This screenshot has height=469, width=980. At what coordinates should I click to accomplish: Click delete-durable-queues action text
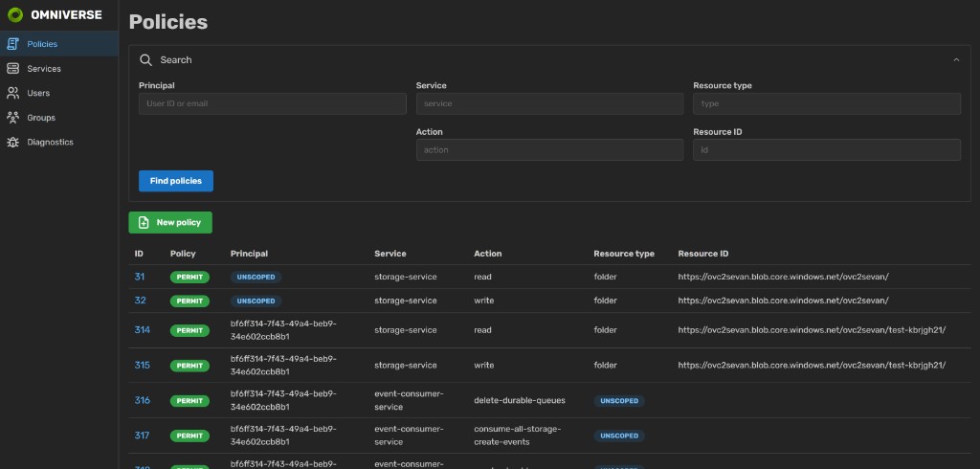click(x=520, y=400)
